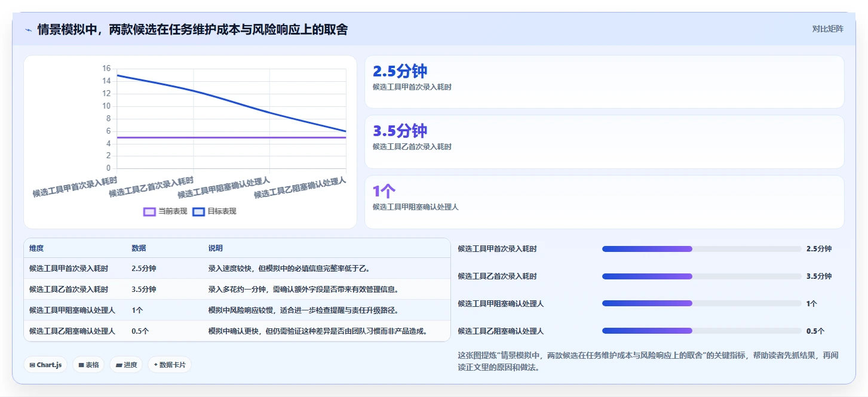Click chart axis label 候选工具甲首次录入耗时
The height and width of the screenshot is (397, 868).
(75, 186)
